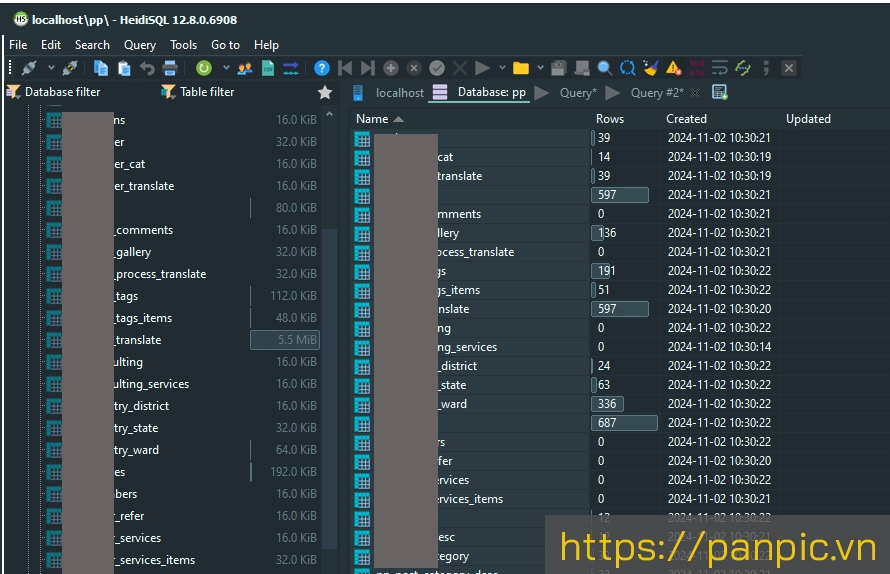This screenshot has height=574, width=890.
Task: Open the Search menu
Action: 93,45
